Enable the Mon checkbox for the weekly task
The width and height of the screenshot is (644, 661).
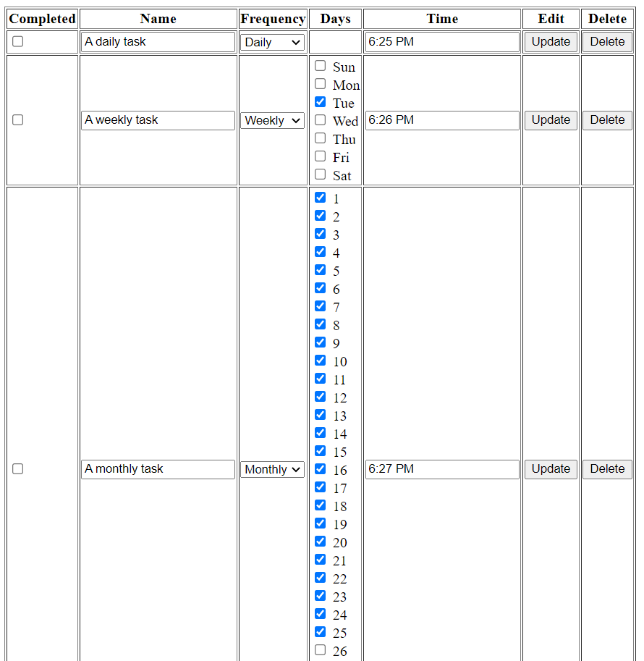point(320,83)
